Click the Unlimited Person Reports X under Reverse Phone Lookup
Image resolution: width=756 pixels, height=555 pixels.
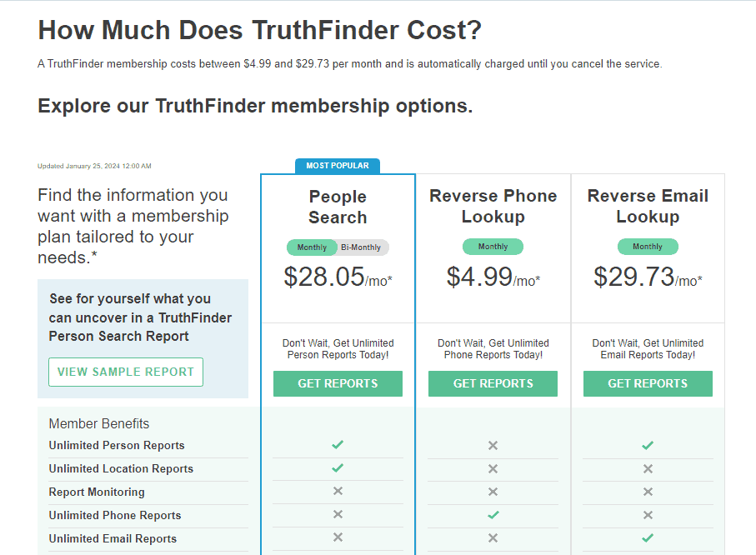493,445
